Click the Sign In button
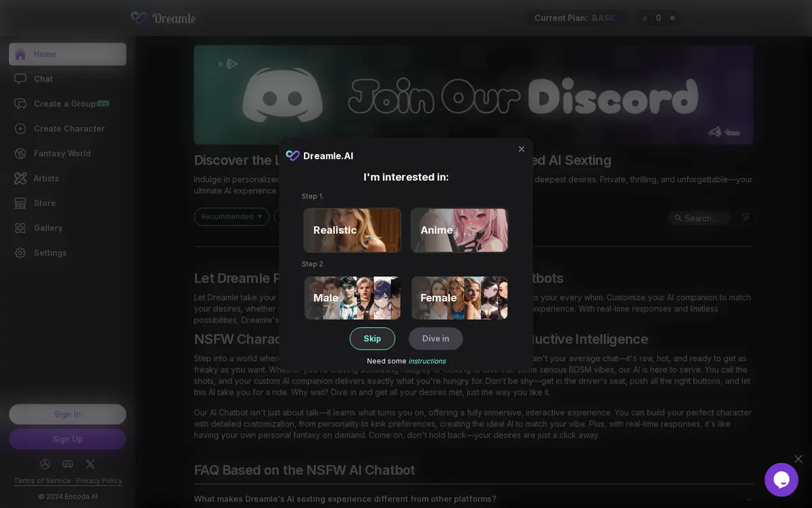Viewport: 812px width, 508px height. pyautogui.click(x=68, y=415)
